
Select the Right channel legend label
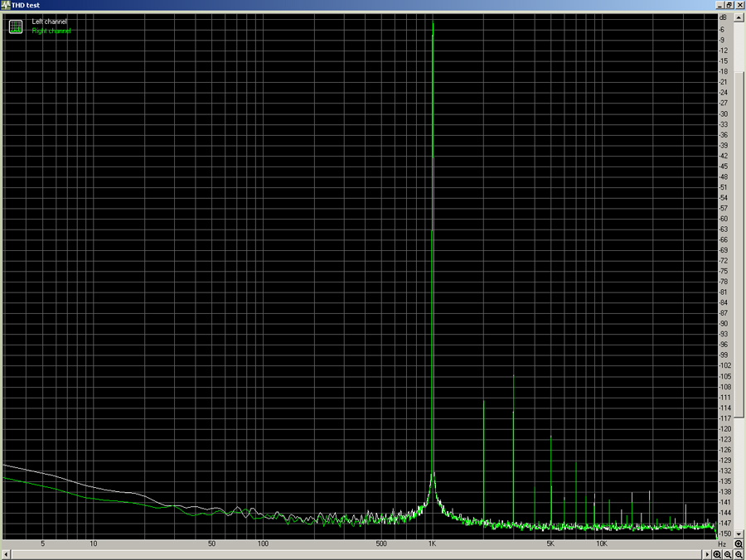coord(51,31)
